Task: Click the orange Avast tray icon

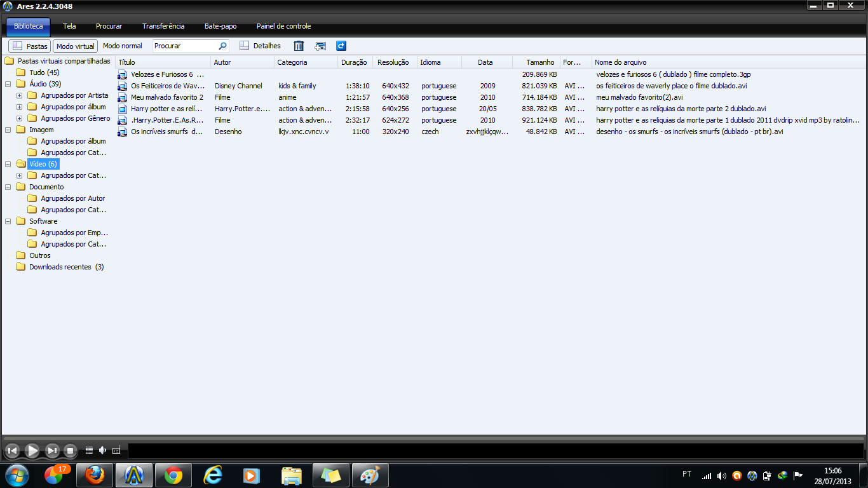Action: point(737,475)
